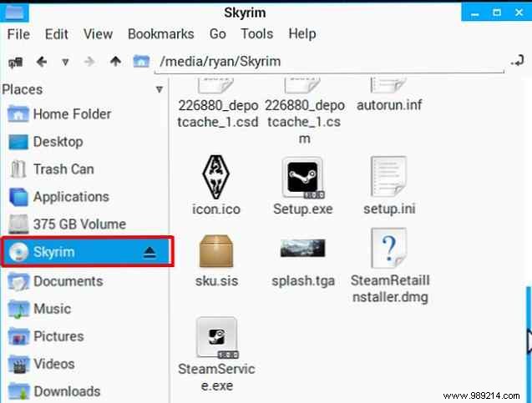Open the splash.tga image thumbnail
Image resolution: width=532 pixels, height=403 pixels.
(302, 248)
